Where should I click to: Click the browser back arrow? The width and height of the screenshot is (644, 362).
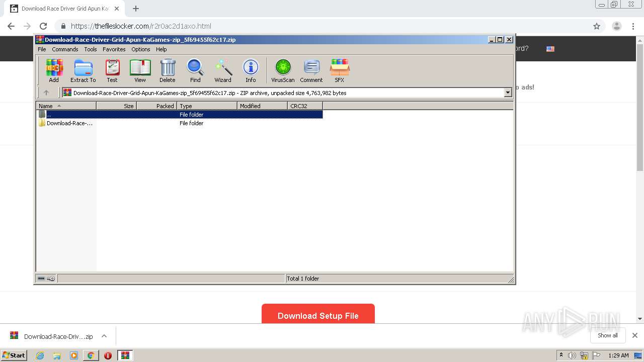[x=11, y=26]
